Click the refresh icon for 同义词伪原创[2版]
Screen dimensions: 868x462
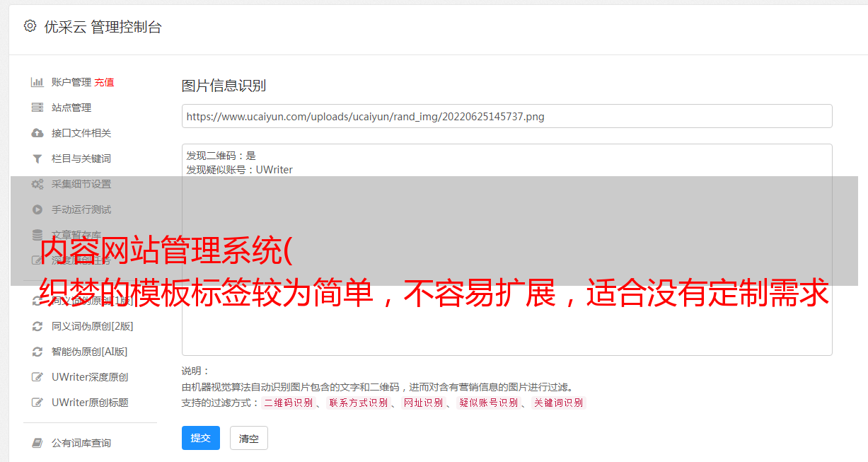37,326
